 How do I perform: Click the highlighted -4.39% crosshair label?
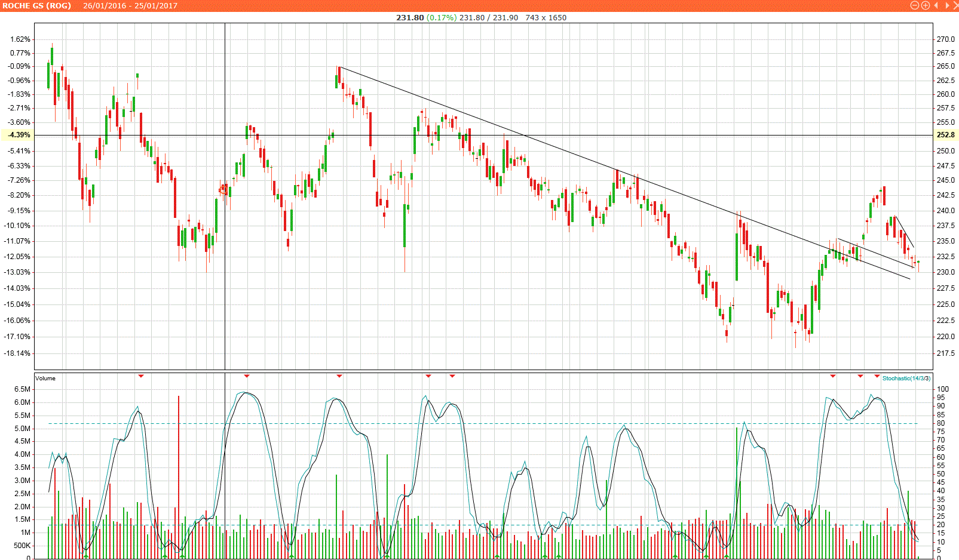[17, 135]
